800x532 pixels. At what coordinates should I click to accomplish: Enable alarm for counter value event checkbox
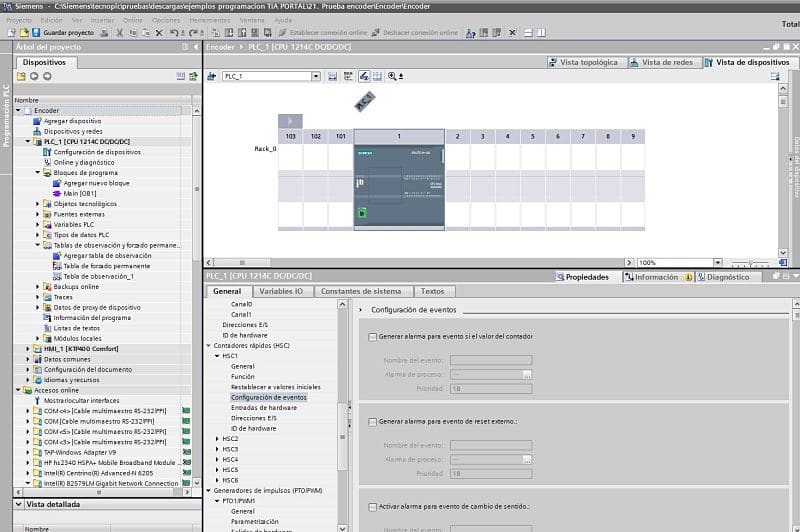pyautogui.click(x=373, y=337)
